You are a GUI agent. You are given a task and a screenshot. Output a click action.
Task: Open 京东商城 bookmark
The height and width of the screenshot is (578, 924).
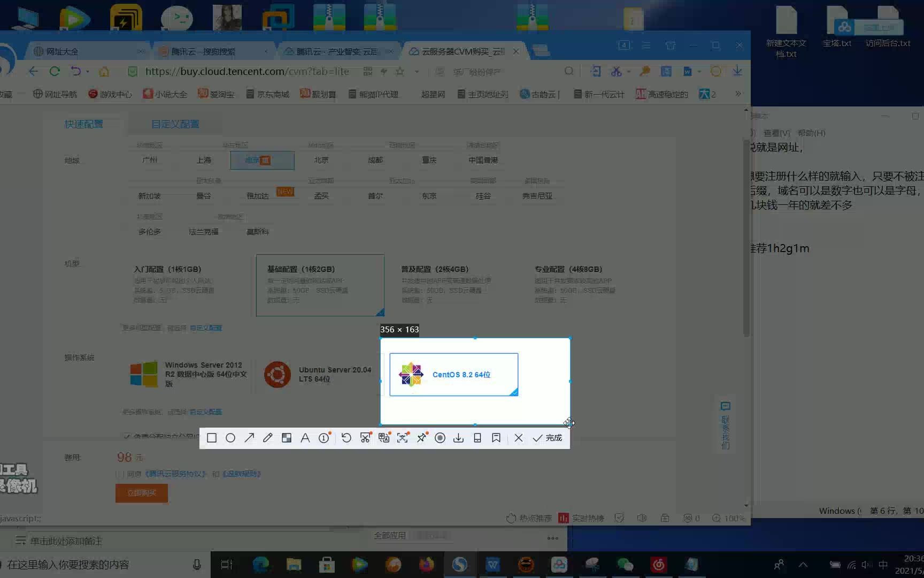[x=268, y=94]
